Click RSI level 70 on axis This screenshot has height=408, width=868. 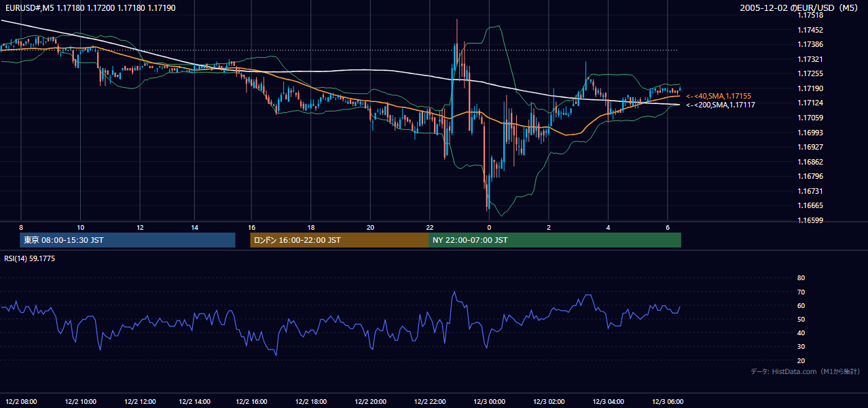coord(801,292)
